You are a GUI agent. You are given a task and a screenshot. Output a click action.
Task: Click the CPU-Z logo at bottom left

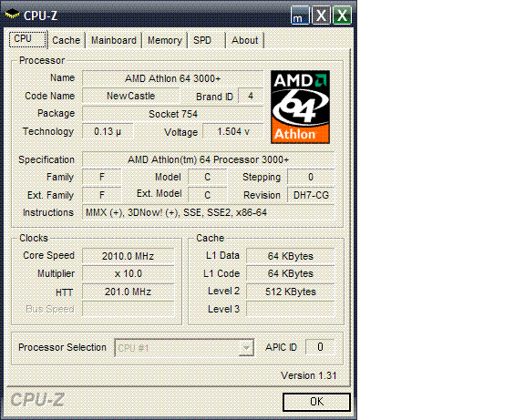(37, 400)
